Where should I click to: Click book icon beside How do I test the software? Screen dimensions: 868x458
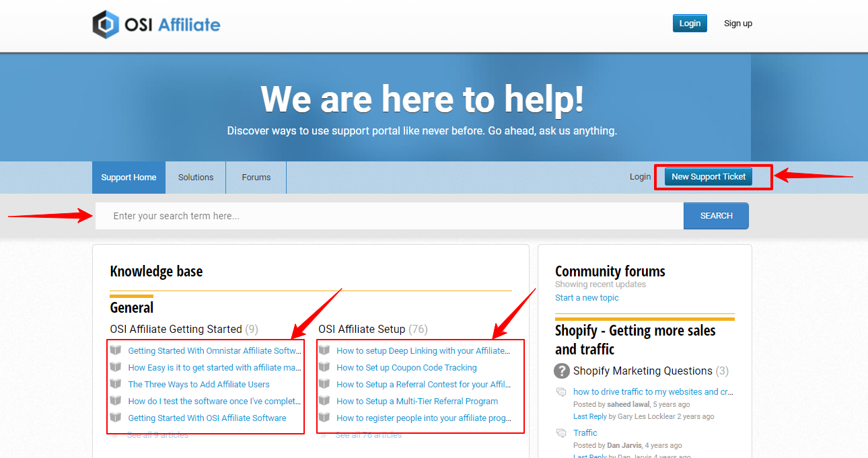[116, 401]
